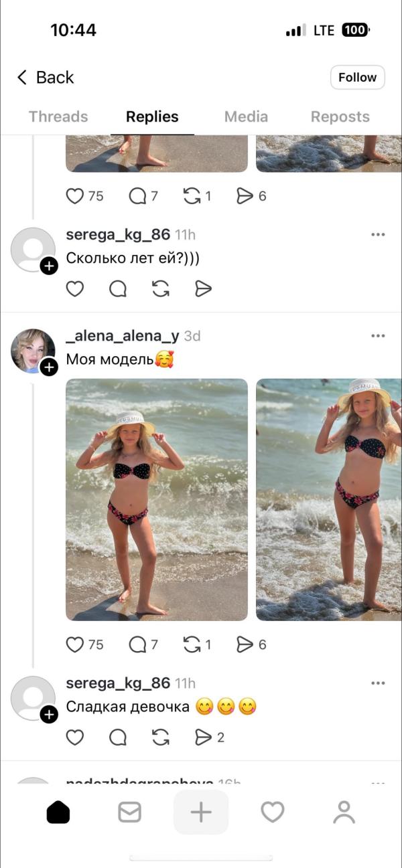Switch to the Threads tab
Viewport: 402px width, 868px height.
[58, 116]
